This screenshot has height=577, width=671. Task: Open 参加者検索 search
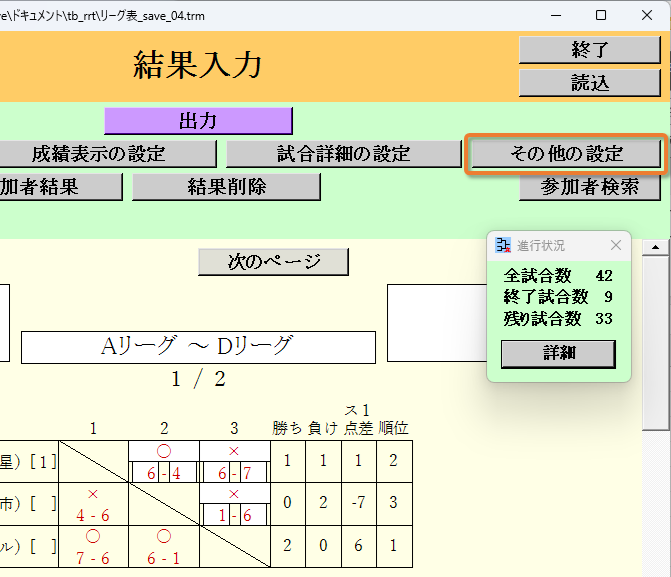tap(589, 187)
